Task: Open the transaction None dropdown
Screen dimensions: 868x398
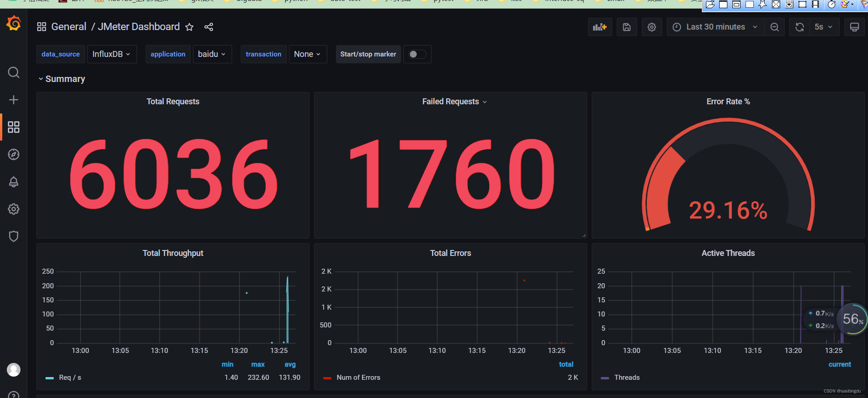Action: click(308, 54)
